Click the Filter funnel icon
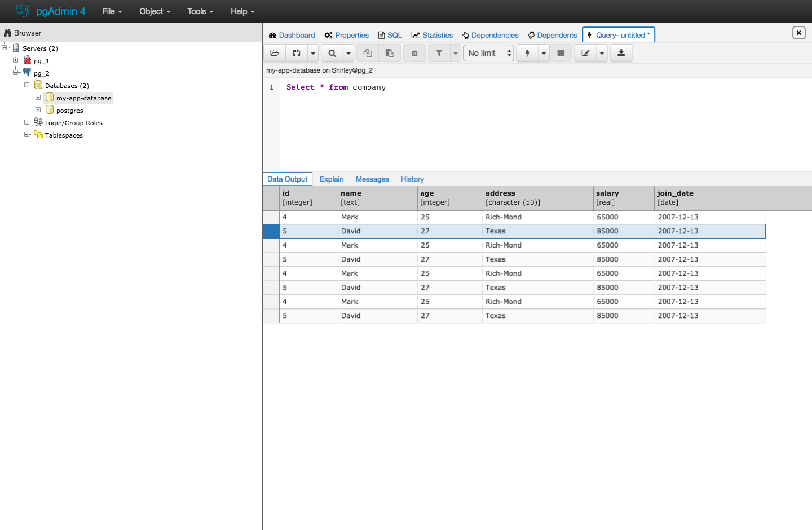 pyautogui.click(x=439, y=53)
